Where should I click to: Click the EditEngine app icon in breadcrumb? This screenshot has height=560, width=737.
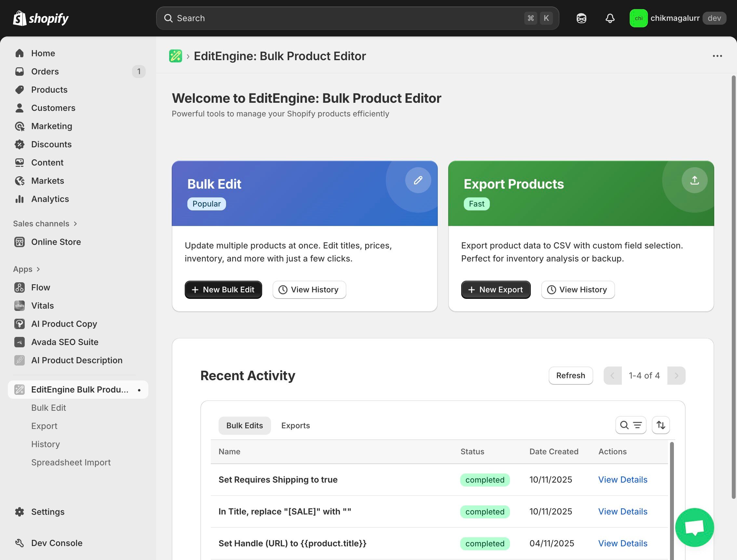click(x=176, y=56)
